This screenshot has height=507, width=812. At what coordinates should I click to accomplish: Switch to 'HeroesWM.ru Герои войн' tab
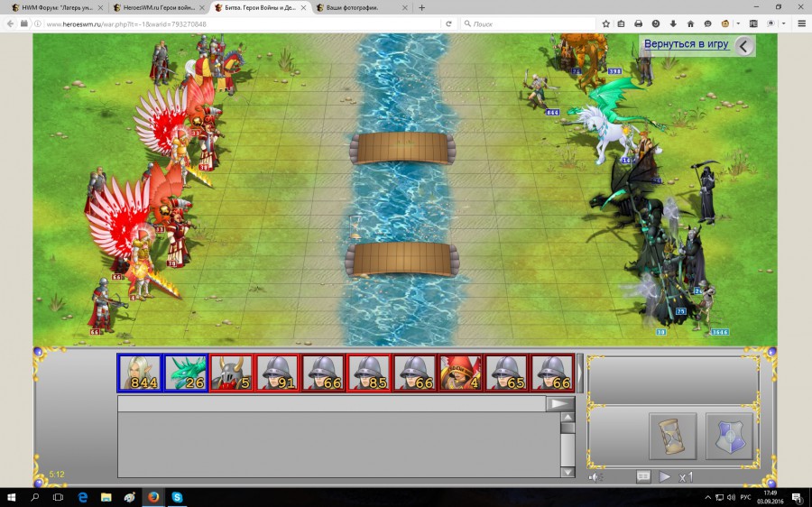(x=159, y=8)
